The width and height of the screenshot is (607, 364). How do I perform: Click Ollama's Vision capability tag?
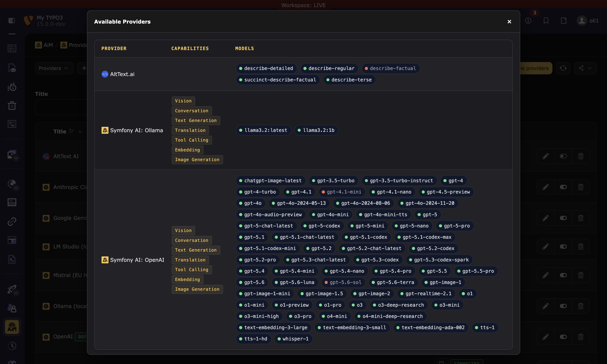(x=183, y=101)
